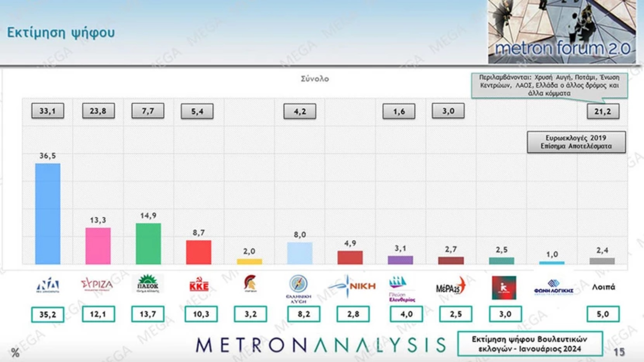Select the Foni Logikis logo

553,287
